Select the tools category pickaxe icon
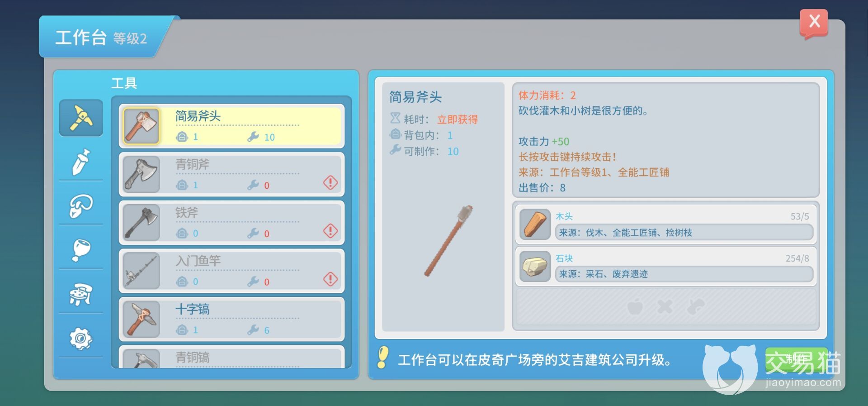868x406 pixels. pos(81,118)
